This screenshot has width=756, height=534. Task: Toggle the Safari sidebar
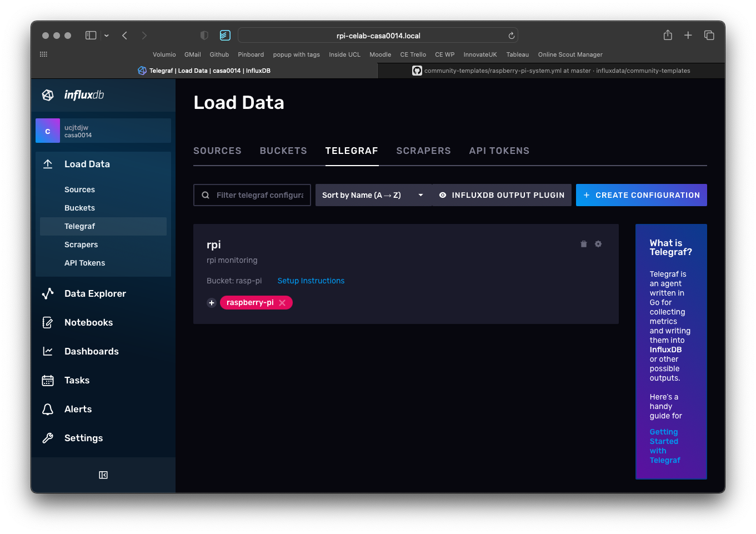91,35
